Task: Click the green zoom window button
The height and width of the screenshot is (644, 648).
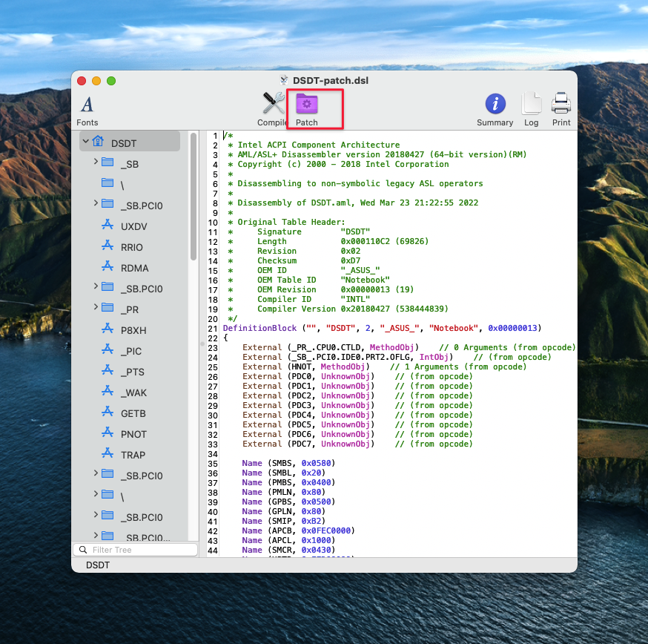Action: pos(111,81)
